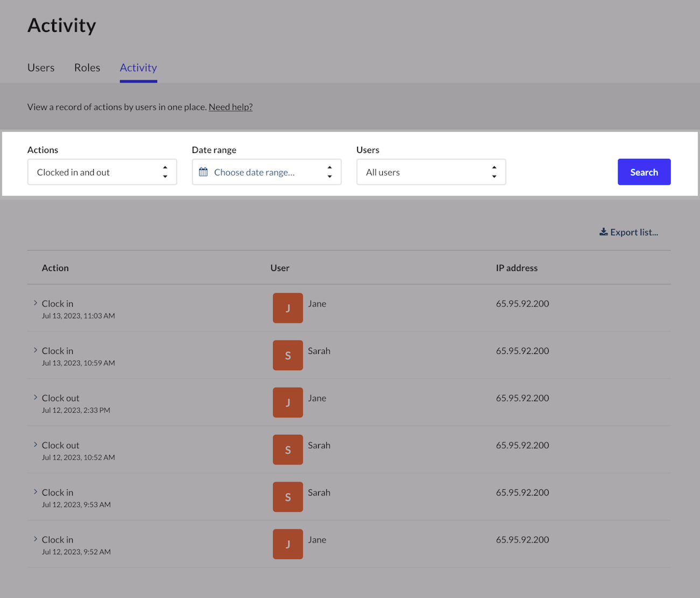This screenshot has width=700, height=598.
Task: Click Jane's avatar on 2:33 PM clock-out row
Action: tap(288, 402)
